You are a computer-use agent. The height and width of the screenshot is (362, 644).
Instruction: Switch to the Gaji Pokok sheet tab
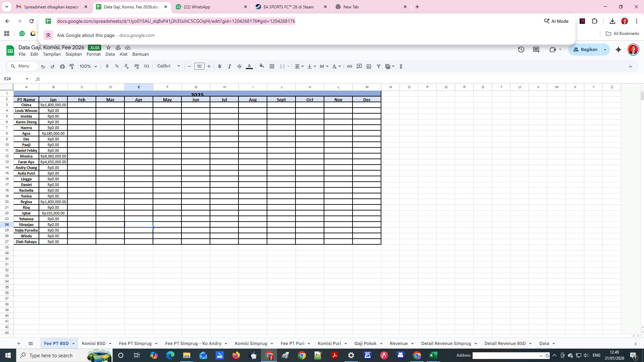tap(365, 344)
